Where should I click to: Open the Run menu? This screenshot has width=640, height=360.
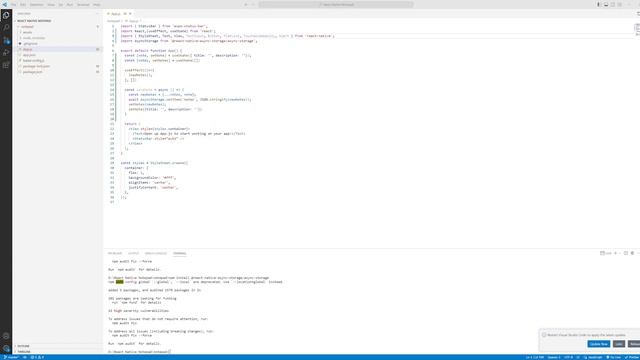point(70,4)
